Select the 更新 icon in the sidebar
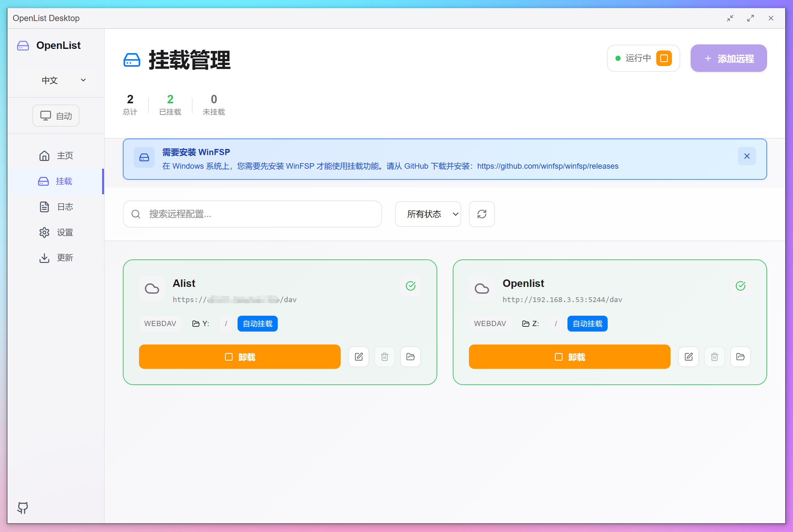The height and width of the screenshot is (532, 793). (x=44, y=257)
